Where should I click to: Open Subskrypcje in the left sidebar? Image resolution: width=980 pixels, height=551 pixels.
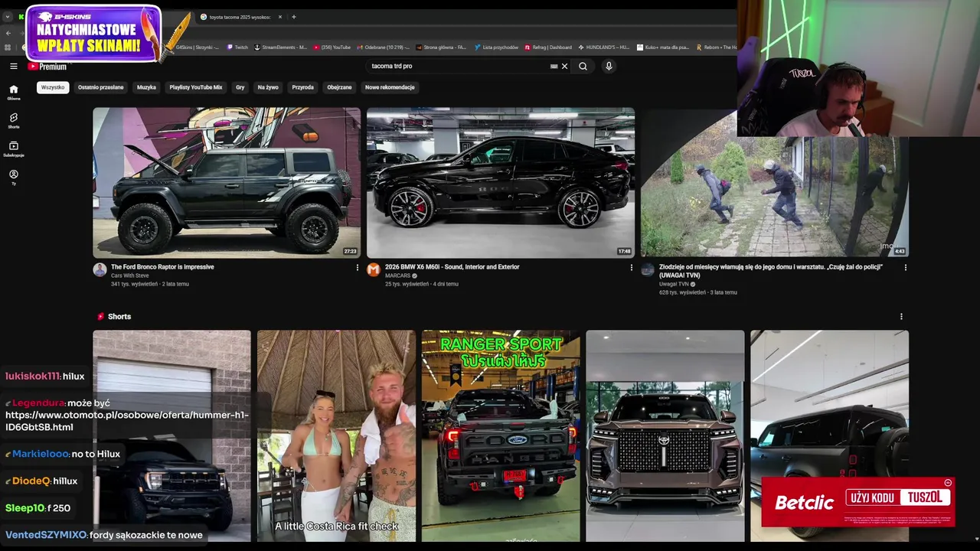(14, 149)
